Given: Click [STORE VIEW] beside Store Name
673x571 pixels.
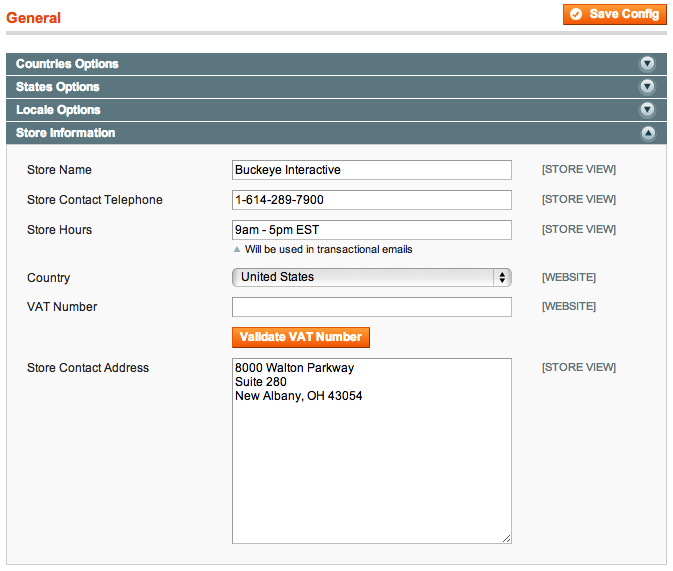Looking at the screenshot, I should click(579, 170).
